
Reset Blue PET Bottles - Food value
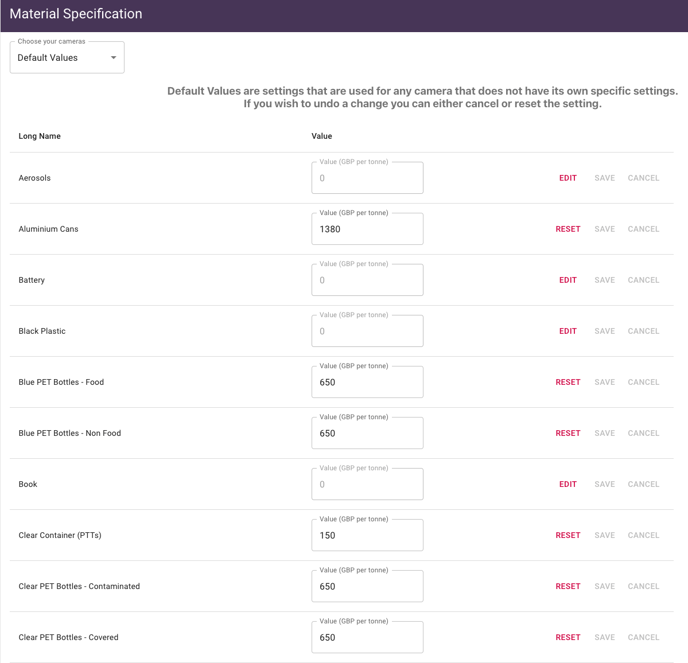click(567, 382)
